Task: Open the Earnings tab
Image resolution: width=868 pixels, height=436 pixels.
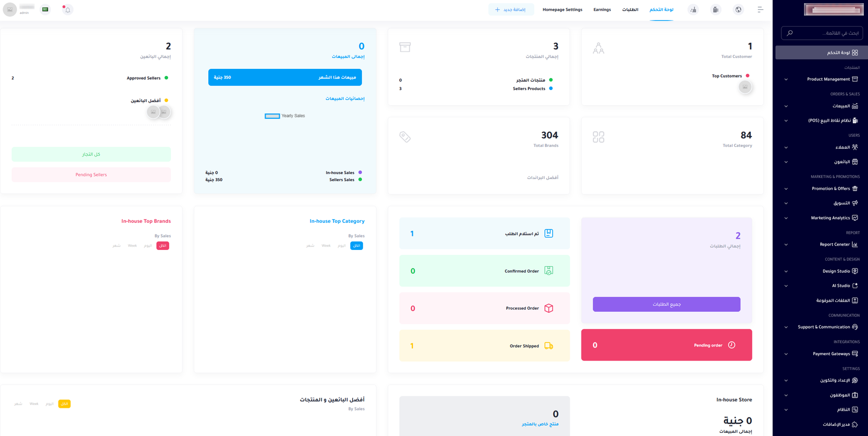Action: pos(602,10)
